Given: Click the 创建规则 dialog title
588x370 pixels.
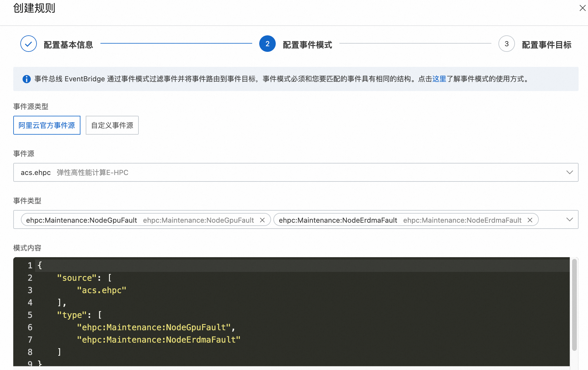Looking at the screenshot, I should point(34,8).
